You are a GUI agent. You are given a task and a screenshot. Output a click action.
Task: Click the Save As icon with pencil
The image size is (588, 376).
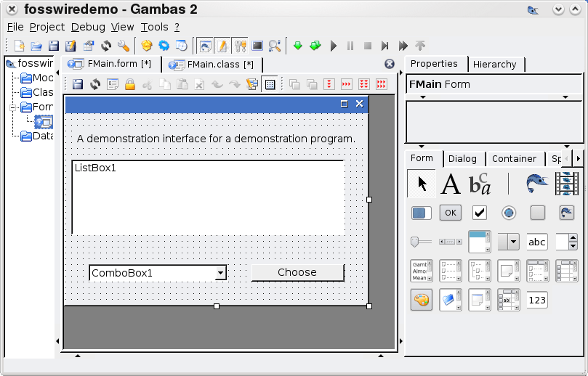[71, 46]
